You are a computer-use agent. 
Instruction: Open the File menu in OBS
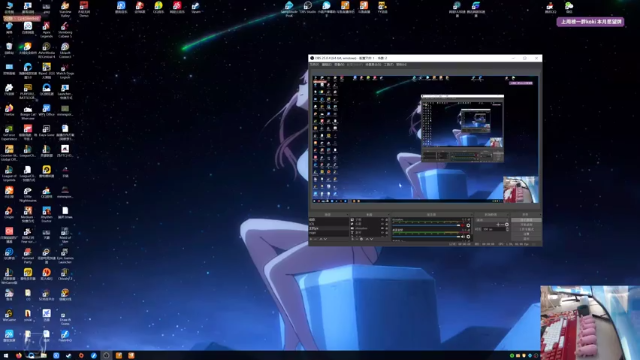314,64
